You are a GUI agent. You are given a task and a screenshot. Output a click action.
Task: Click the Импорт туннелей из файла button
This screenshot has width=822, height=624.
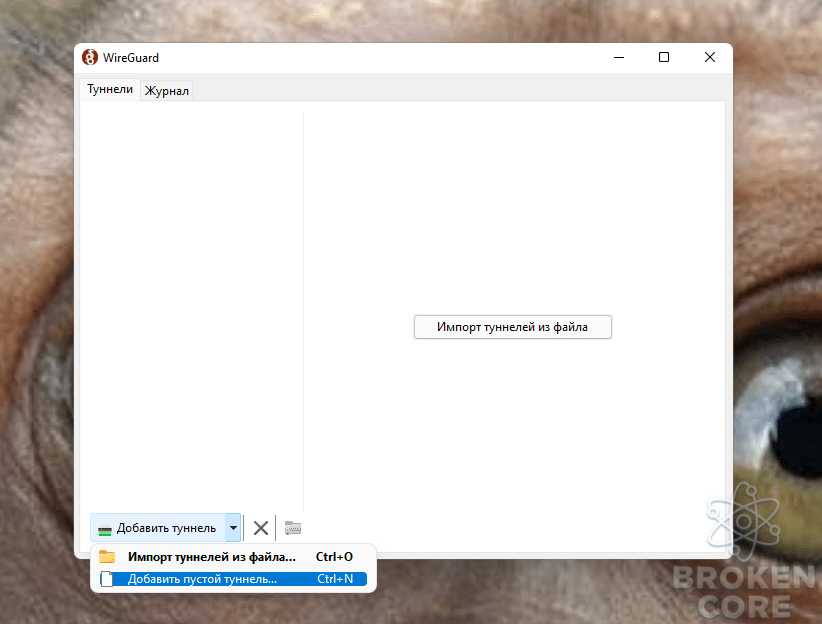coord(513,327)
